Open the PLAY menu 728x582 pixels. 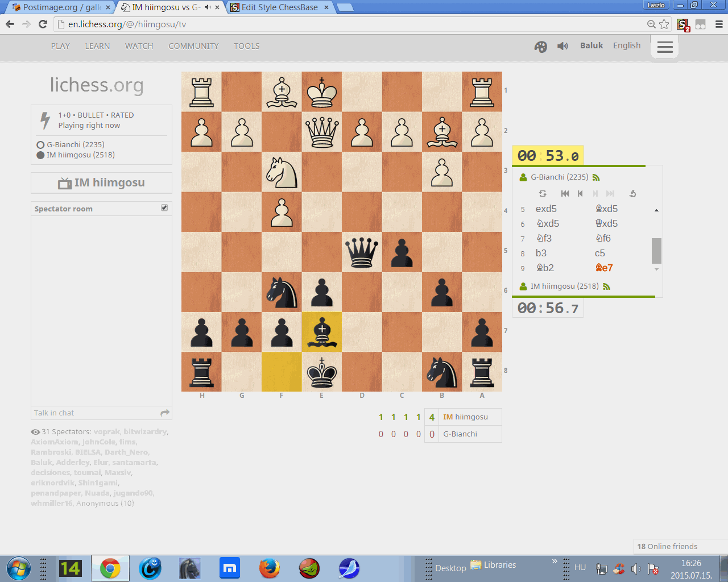pos(60,46)
